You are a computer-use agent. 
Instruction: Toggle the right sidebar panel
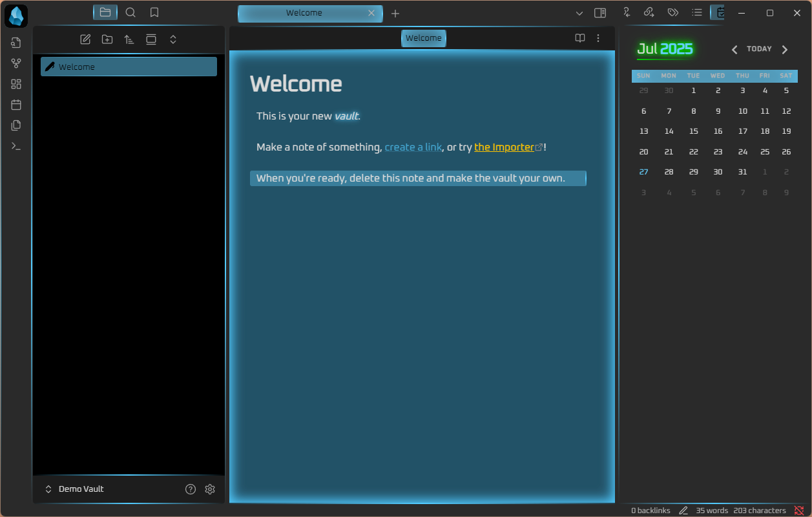click(x=600, y=12)
